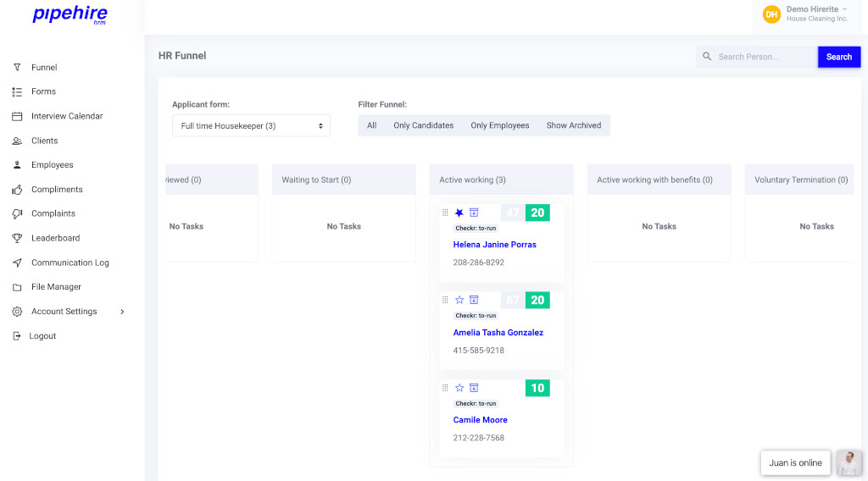Toggle the star on Camile Moore
Image resolution: width=868 pixels, height=481 pixels.
[459, 388]
